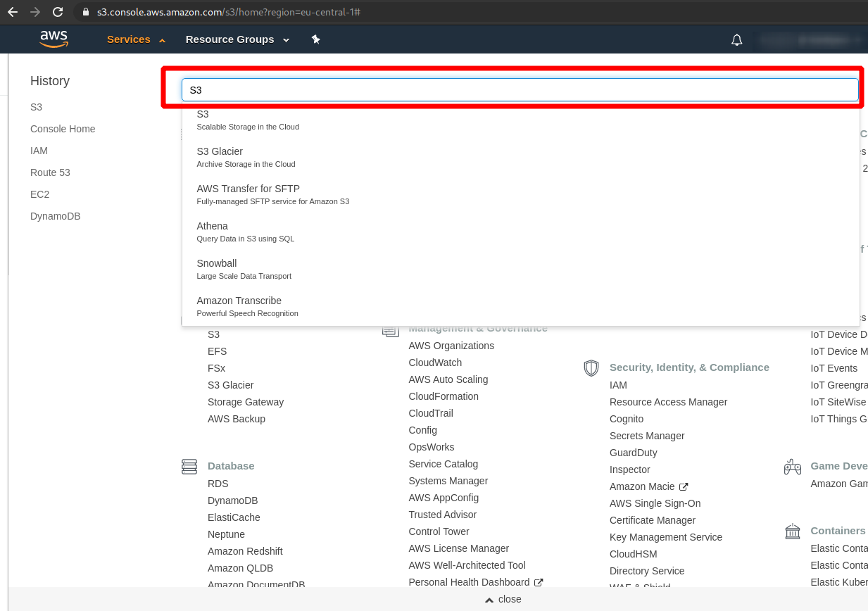The width and height of the screenshot is (868, 611).
Task: Open EC2 from History list
Action: pos(39,194)
